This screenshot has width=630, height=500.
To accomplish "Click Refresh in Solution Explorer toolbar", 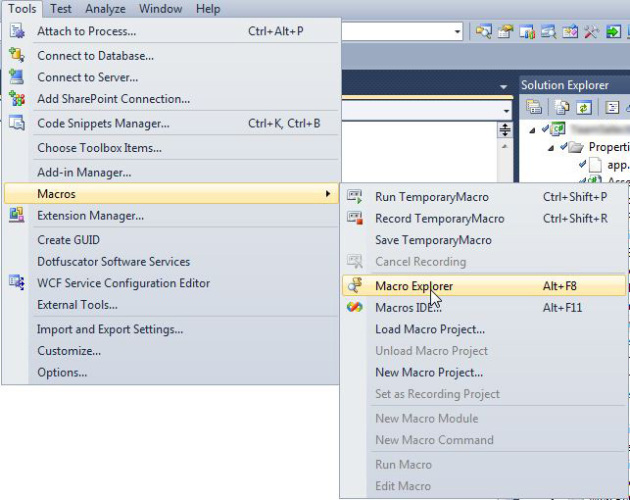I will click(x=583, y=107).
